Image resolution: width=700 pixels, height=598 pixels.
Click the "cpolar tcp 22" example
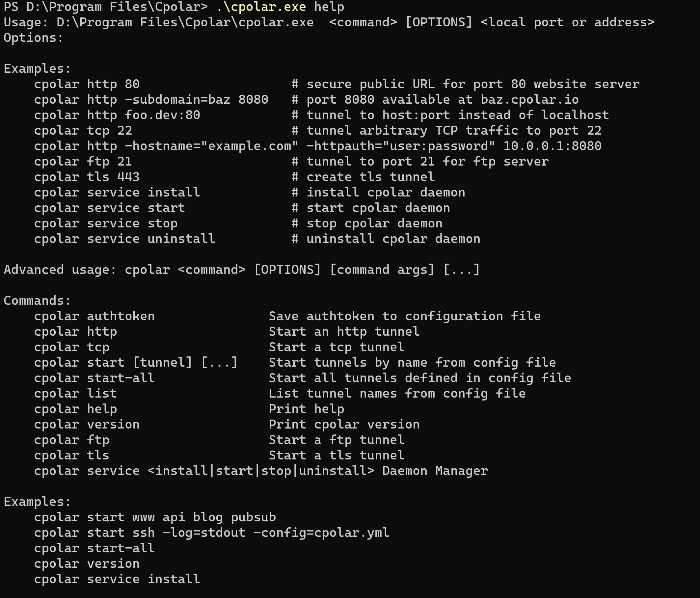point(83,131)
